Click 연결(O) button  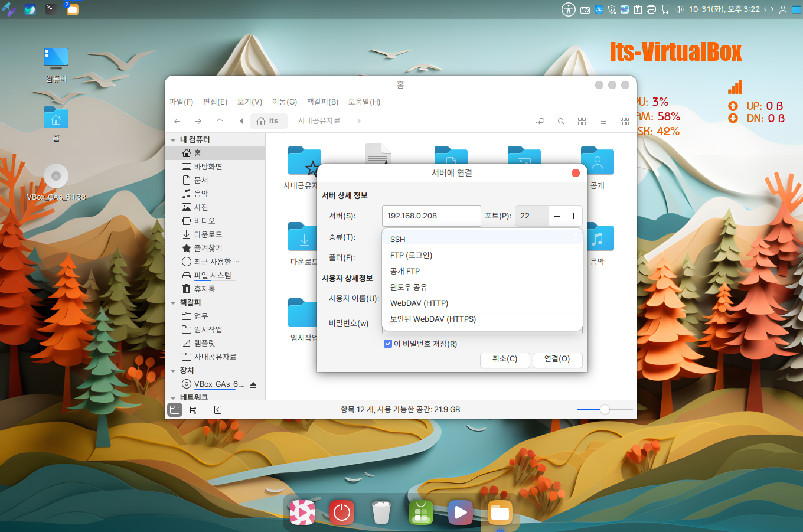(557, 359)
